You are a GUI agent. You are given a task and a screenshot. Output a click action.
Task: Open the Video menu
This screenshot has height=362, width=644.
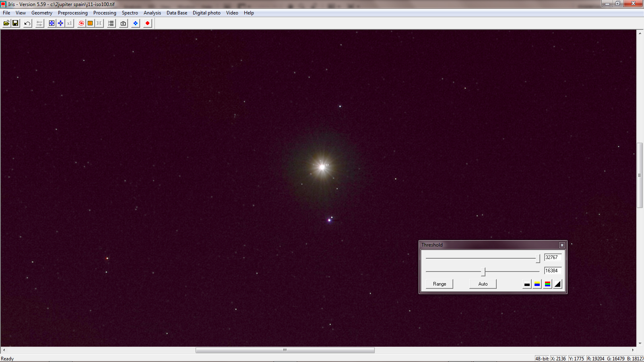(x=232, y=13)
